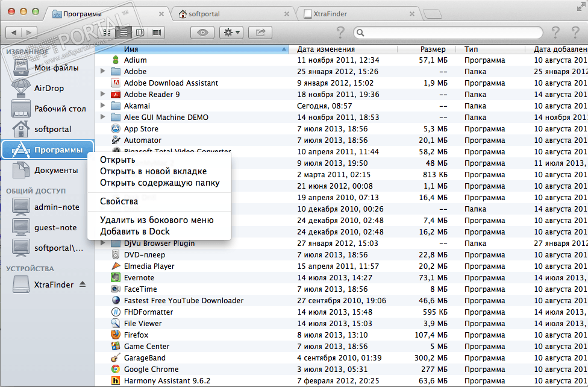The image size is (588, 387).
Task: Select the FHDFormatter icon
Action: click(116, 312)
